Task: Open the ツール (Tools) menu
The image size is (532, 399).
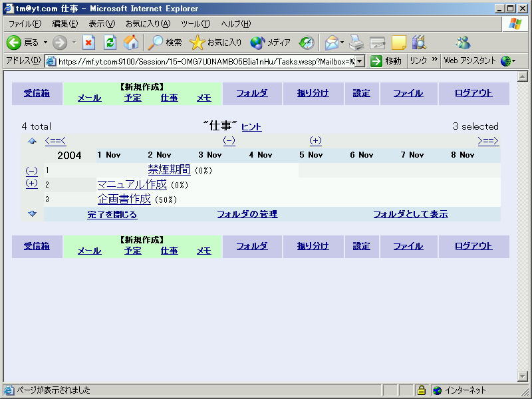Action: [196, 24]
